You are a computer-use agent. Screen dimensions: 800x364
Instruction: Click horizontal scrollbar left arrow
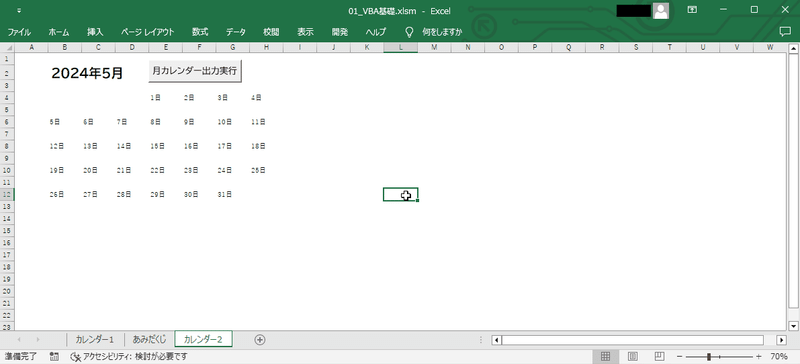(x=496, y=340)
